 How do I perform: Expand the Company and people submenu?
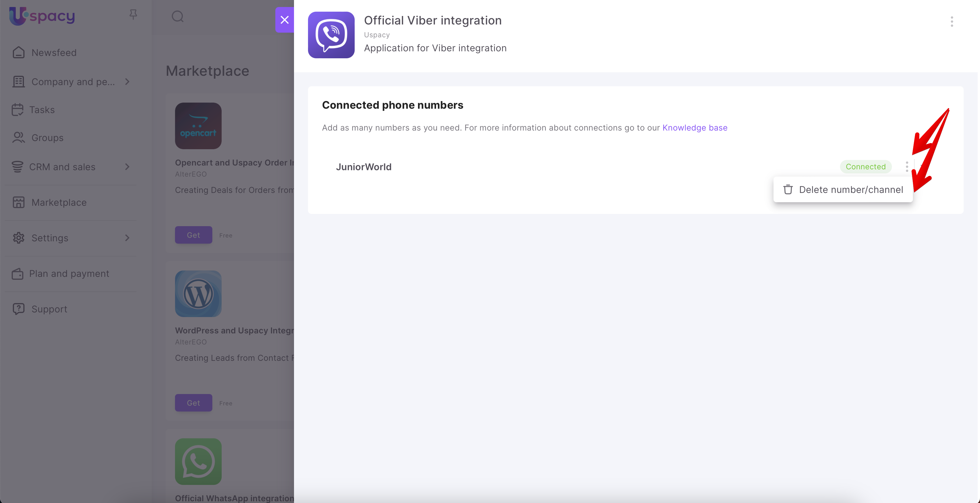(x=127, y=82)
